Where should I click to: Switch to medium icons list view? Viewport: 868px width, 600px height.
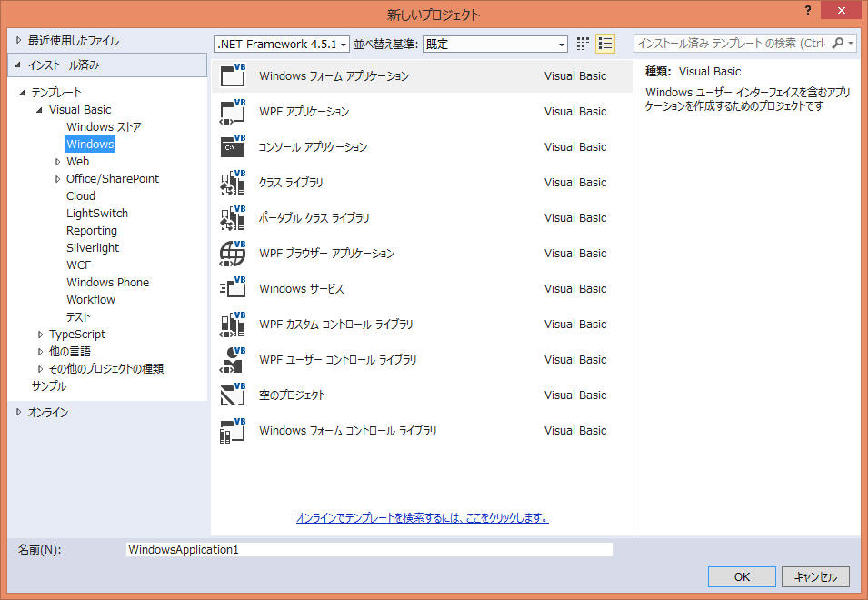[x=605, y=44]
